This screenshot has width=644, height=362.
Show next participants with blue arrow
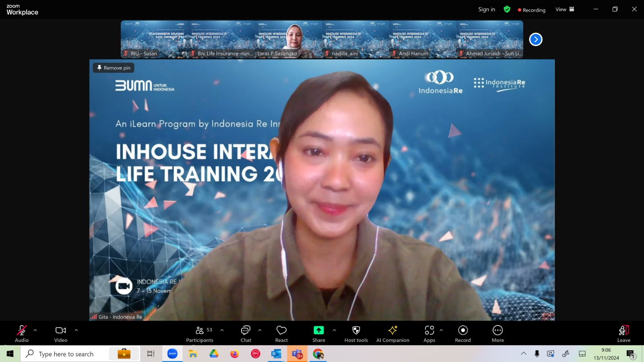pyautogui.click(x=536, y=39)
